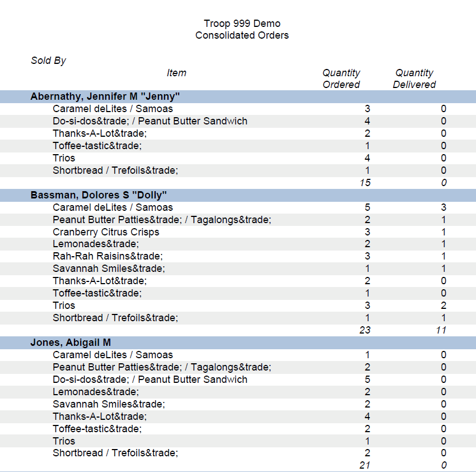Screen dimensions: 476x472
Task: Click the Rah-Rah Raisins item row
Action: click(x=108, y=256)
